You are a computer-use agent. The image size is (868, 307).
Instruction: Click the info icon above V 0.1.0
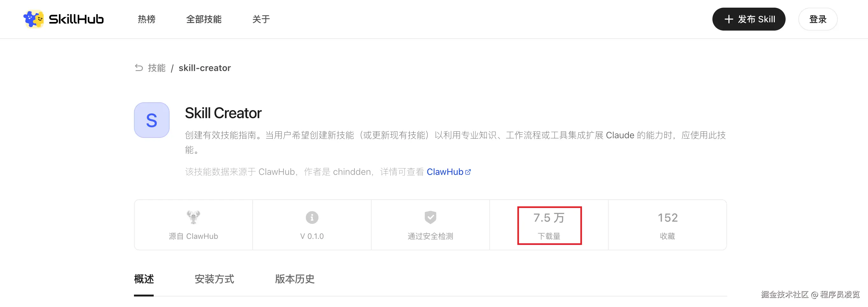coord(312,218)
